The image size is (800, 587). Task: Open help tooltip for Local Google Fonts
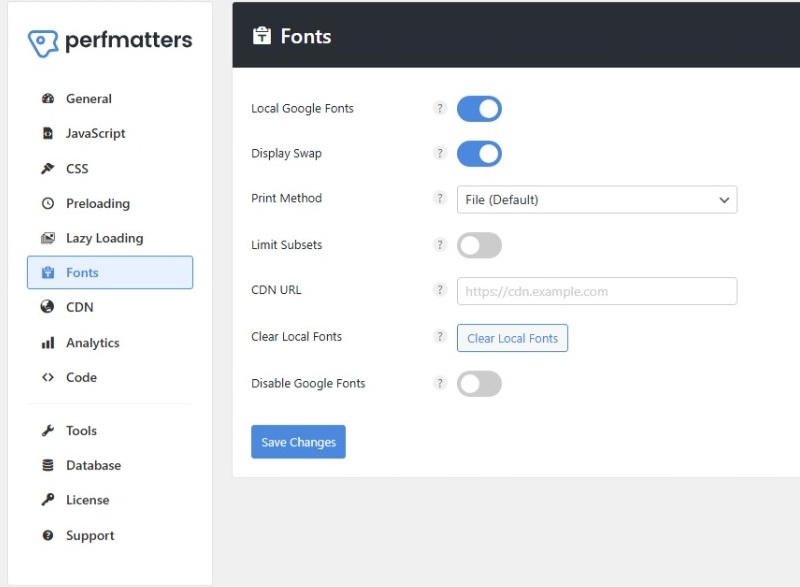[439, 108]
